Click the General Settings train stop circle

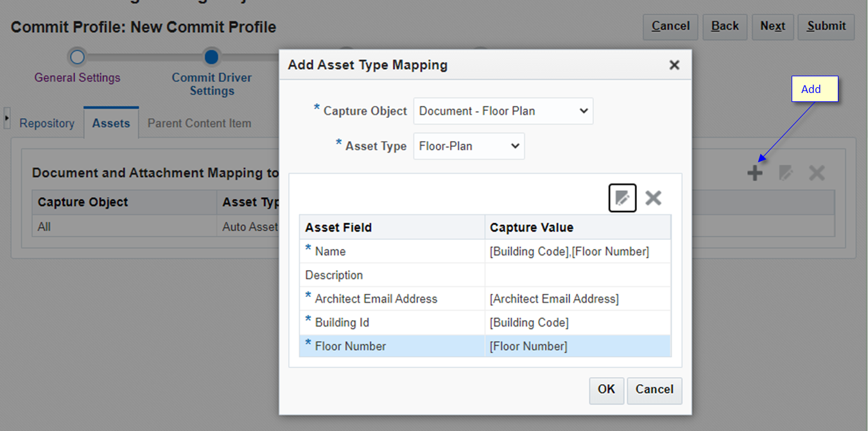coord(77,56)
